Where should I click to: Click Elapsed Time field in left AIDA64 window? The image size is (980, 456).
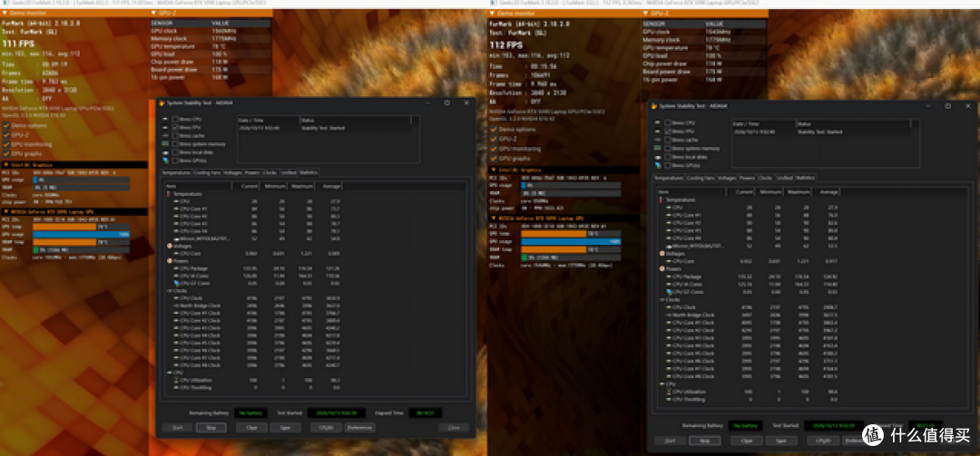click(425, 412)
